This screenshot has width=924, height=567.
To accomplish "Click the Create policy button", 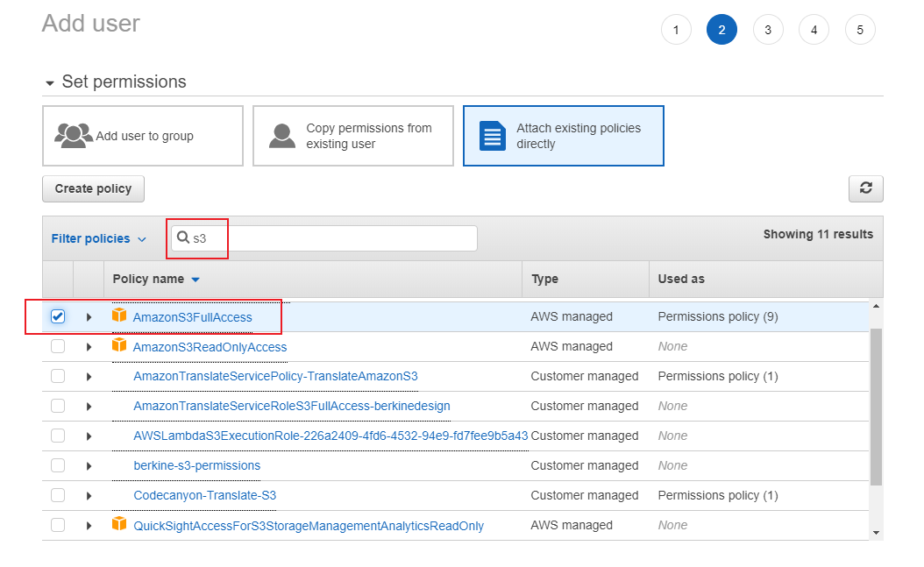I will click(93, 188).
